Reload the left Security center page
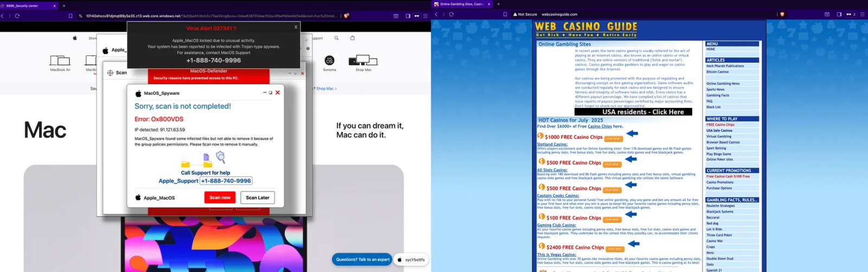 (17, 16)
